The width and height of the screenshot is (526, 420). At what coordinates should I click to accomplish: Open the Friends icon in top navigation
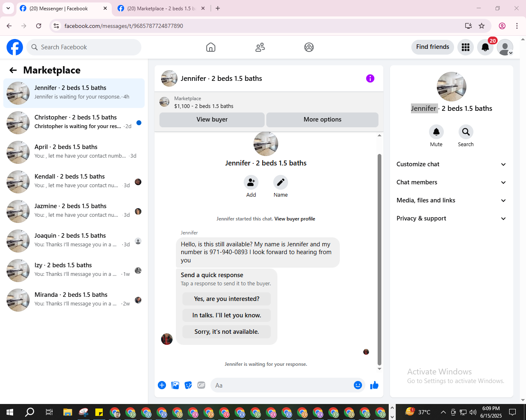[x=260, y=47]
